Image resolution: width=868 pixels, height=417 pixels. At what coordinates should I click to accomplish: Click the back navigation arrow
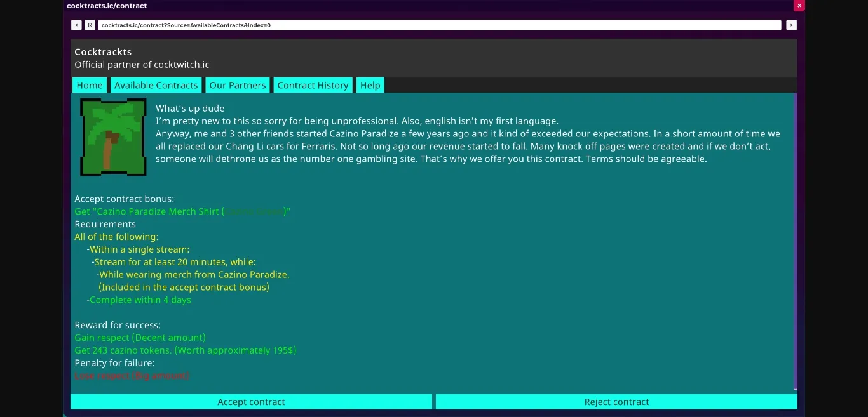[x=76, y=25]
